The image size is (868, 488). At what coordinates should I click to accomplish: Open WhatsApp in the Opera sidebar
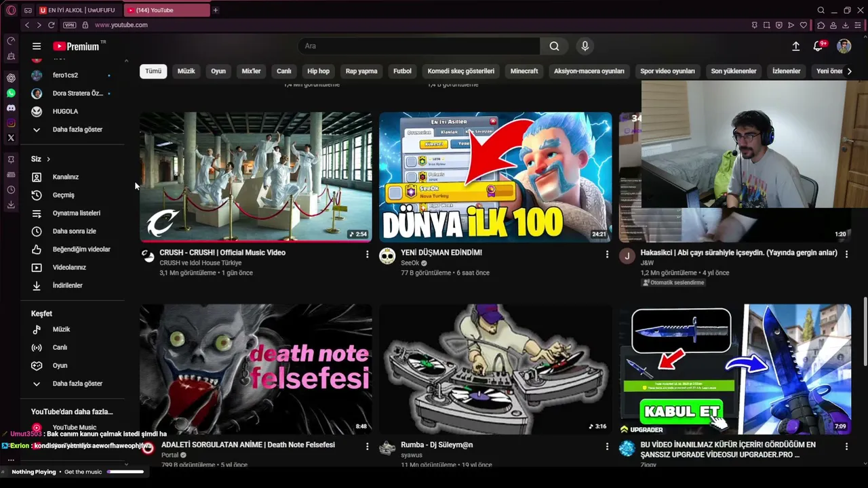coord(11,93)
